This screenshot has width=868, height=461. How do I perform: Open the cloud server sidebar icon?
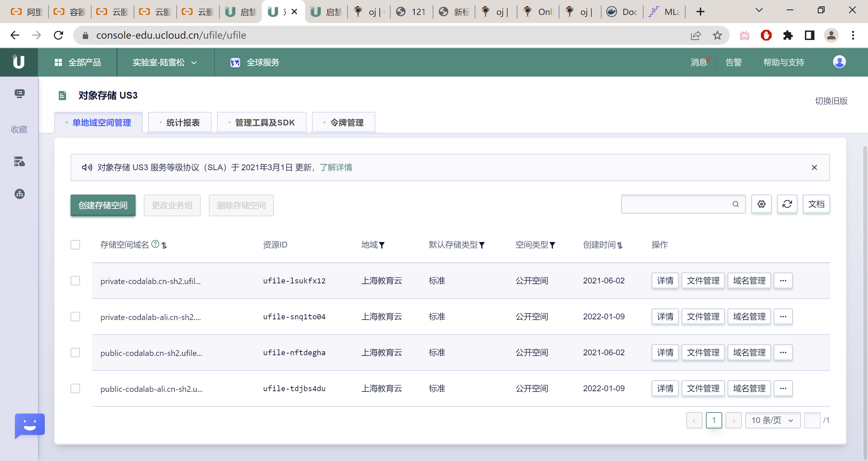pos(19,161)
